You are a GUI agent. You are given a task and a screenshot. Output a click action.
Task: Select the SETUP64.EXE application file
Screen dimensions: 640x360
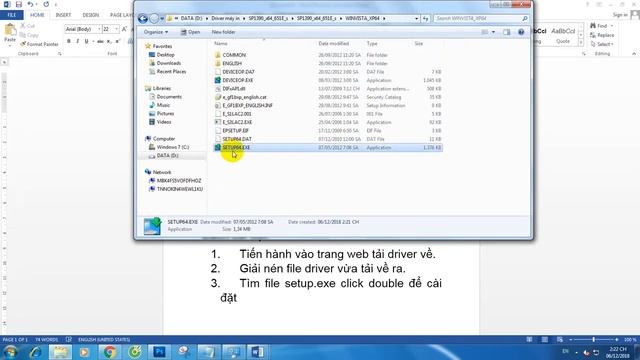click(x=328, y=147)
